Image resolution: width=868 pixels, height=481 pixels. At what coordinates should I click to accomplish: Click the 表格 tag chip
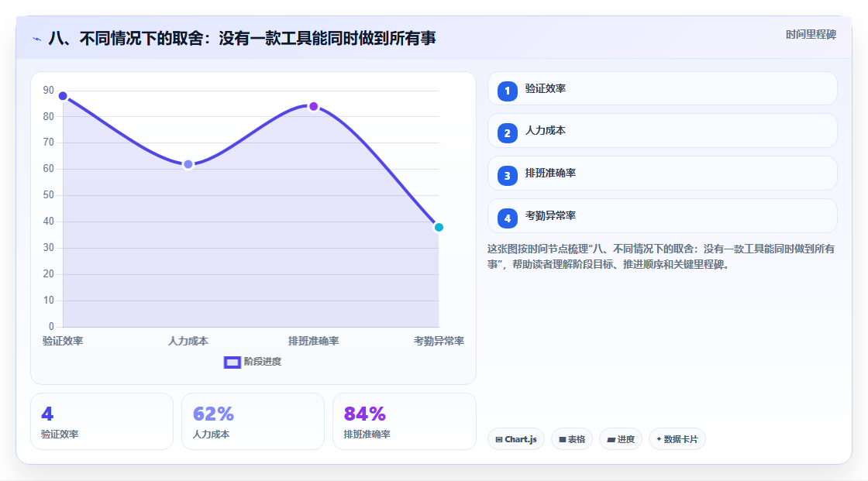572,439
